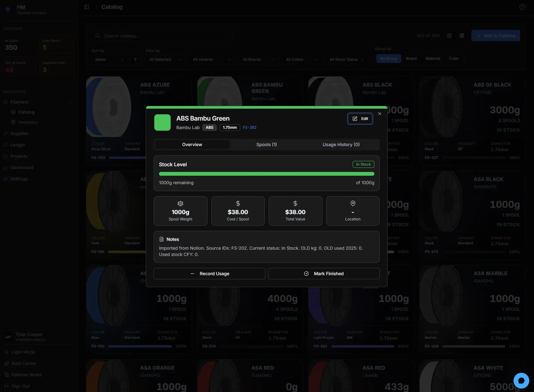Collapse the Filament navigation section

38,102
